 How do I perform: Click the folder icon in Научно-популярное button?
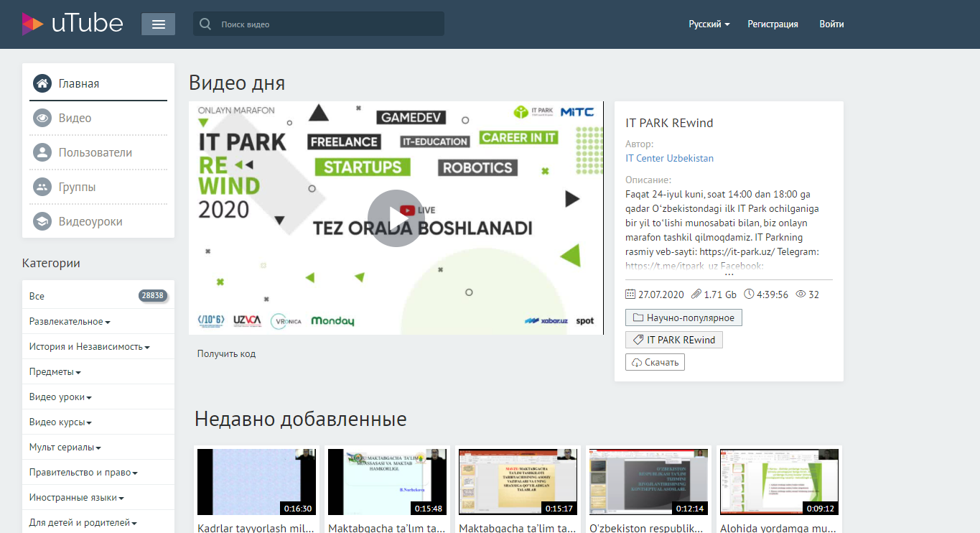point(638,318)
